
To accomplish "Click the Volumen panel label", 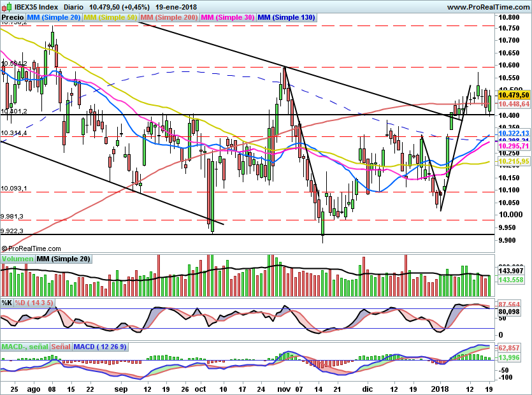I will tap(18, 259).
